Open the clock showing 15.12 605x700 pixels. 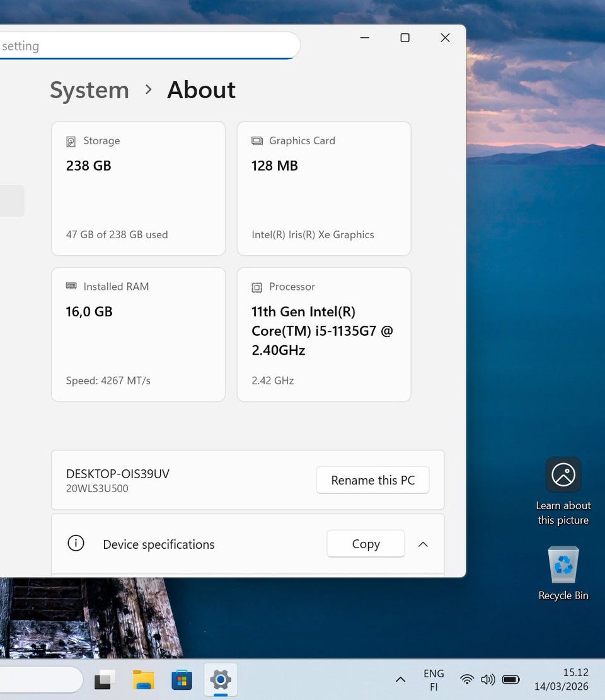click(x=562, y=679)
